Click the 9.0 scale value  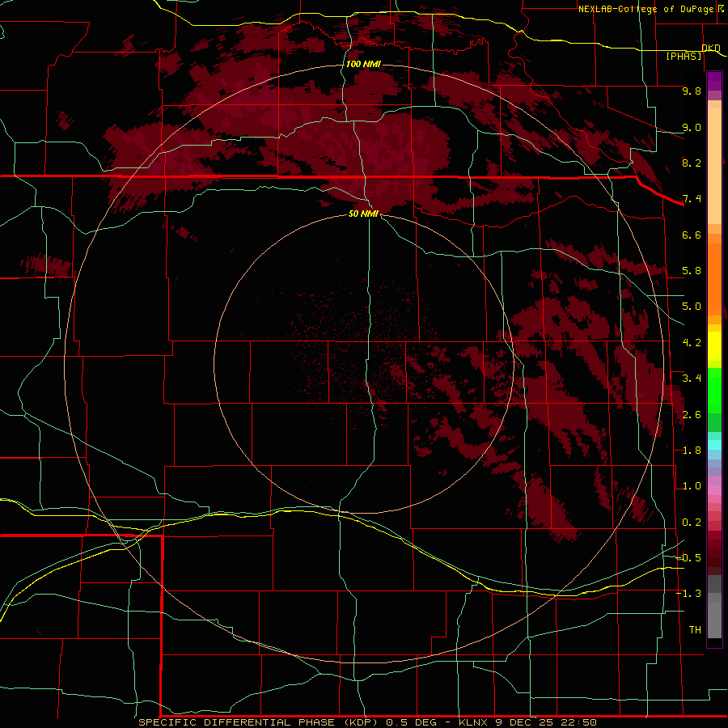(x=692, y=127)
